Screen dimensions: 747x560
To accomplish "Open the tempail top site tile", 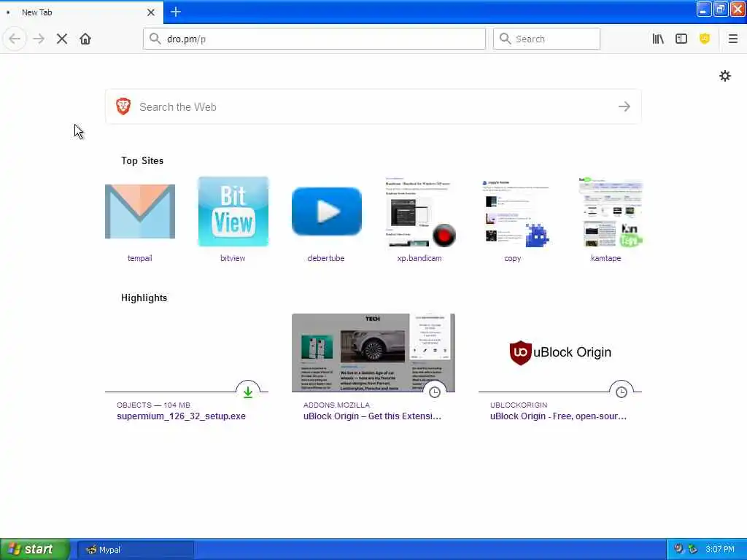I will (x=140, y=211).
